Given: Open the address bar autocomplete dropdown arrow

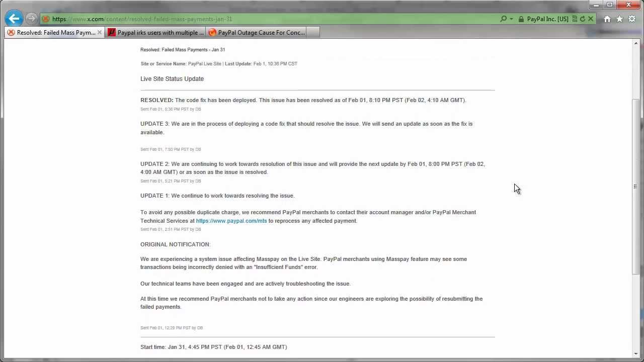Looking at the screenshot, I should point(511,19).
